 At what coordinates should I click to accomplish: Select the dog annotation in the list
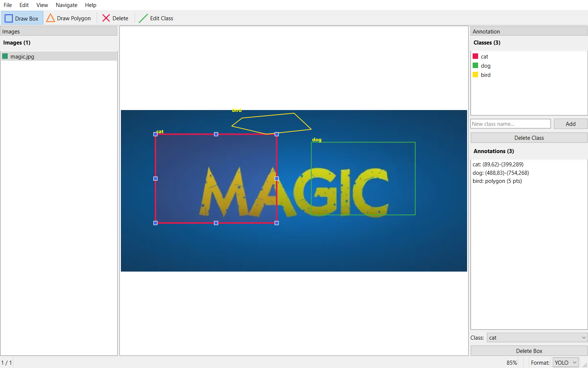pos(501,173)
